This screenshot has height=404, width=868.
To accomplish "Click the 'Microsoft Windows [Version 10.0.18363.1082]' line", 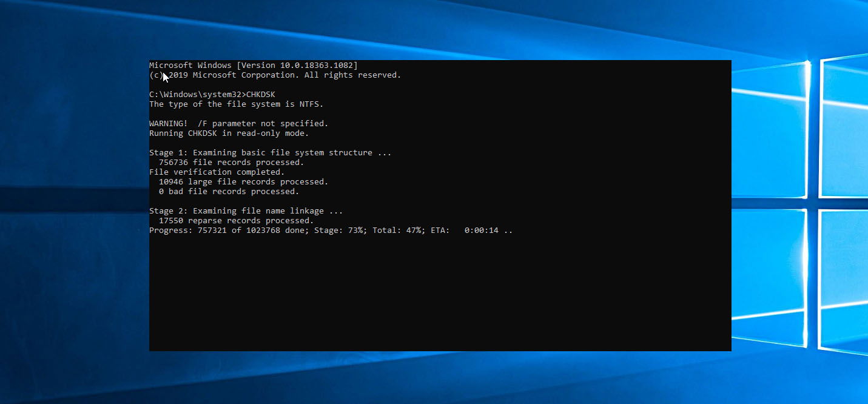I will point(254,66).
